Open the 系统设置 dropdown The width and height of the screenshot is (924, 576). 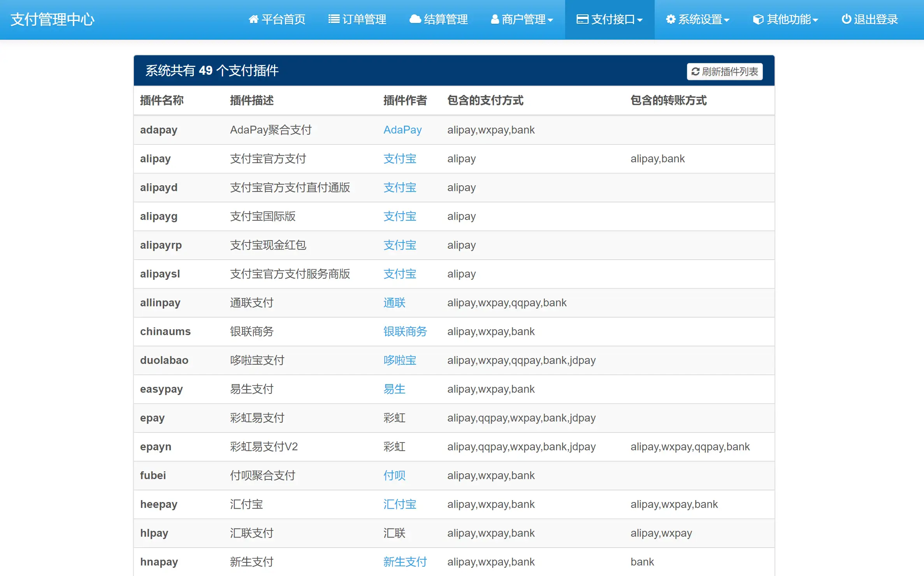(x=697, y=19)
